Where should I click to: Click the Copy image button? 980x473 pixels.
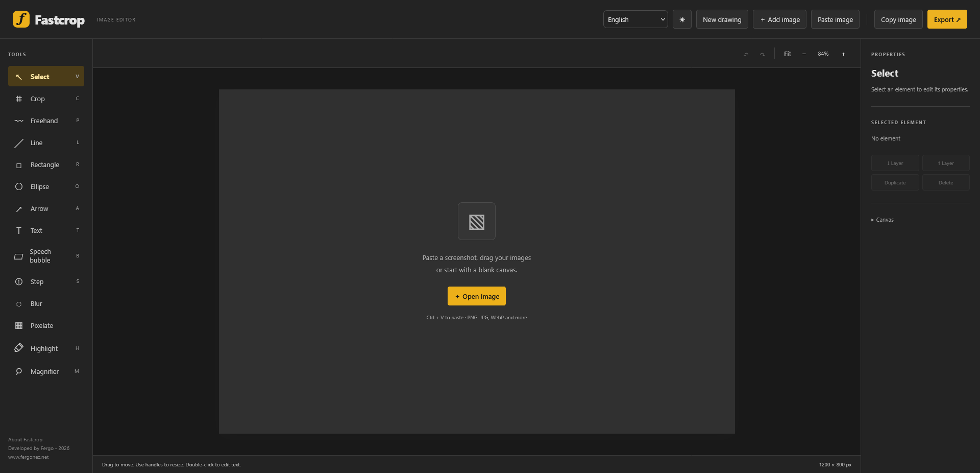point(898,19)
